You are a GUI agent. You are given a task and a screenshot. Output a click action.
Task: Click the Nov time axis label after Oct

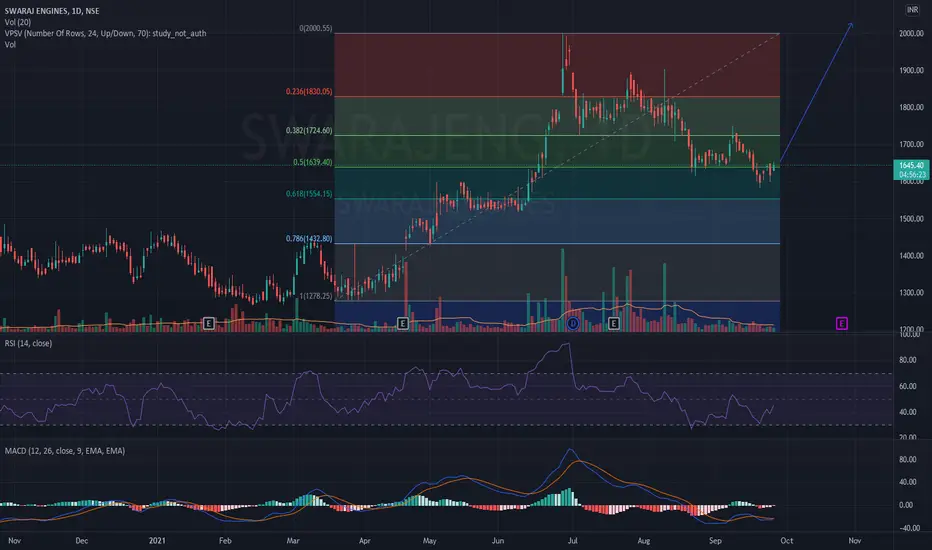pos(855,540)
